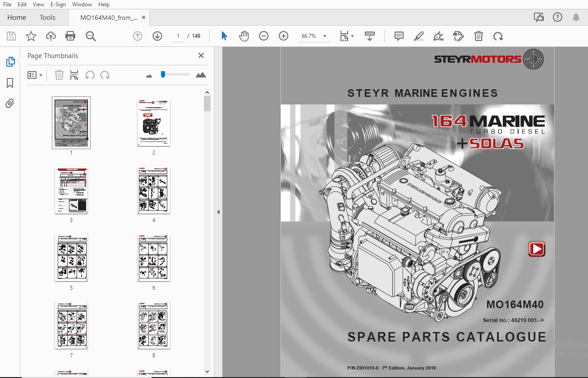The width and height of the screenshot is (588, 378).
Task: Open the Edit PDF stamp tool icon
Action: pos(459,36)
